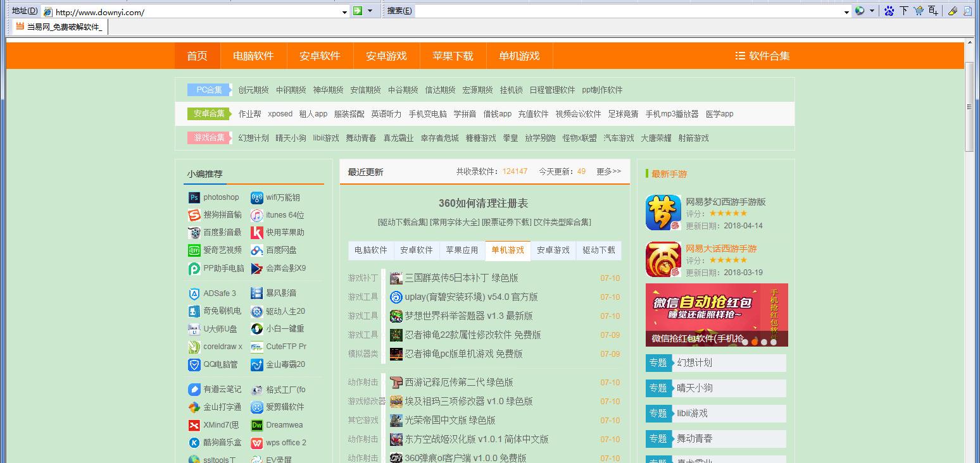
Task: Expand the Go button options arrow
Action: pos(370,11)
